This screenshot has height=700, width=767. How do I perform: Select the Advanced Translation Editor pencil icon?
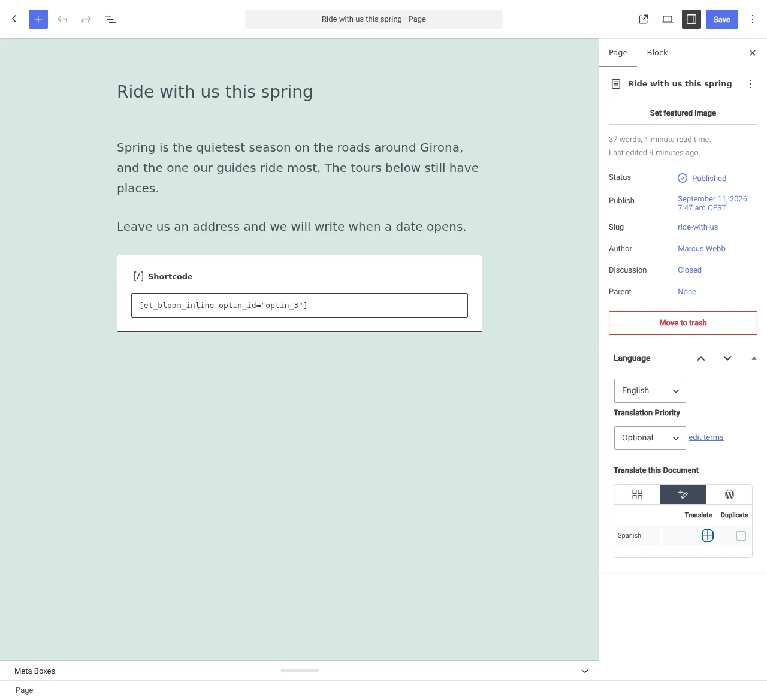point(683,494)
